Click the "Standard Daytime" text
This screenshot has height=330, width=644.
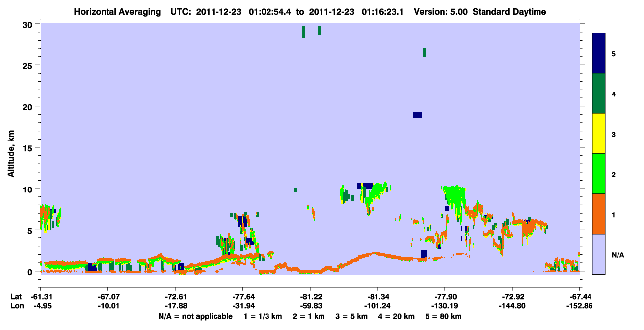point(509,12)
